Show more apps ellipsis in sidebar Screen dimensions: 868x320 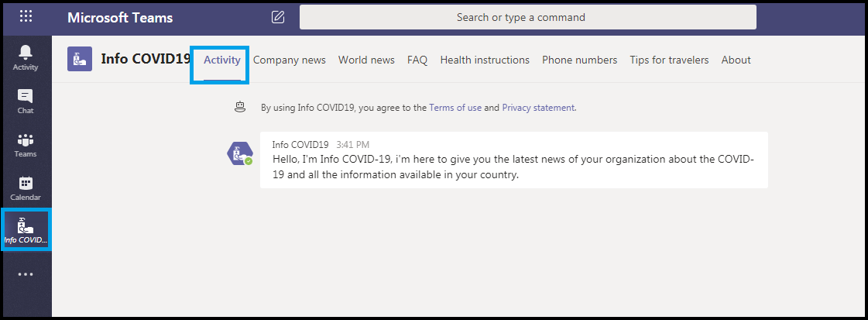click(x=26, y=274)
